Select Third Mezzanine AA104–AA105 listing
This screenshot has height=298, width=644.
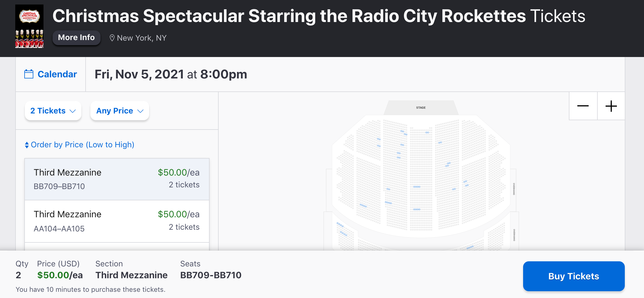pyautogui.click(x=117, y=221)
